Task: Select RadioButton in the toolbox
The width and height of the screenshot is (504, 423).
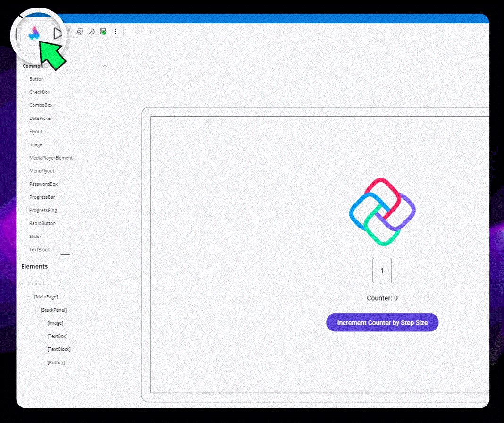Action: tap(42, 223)
